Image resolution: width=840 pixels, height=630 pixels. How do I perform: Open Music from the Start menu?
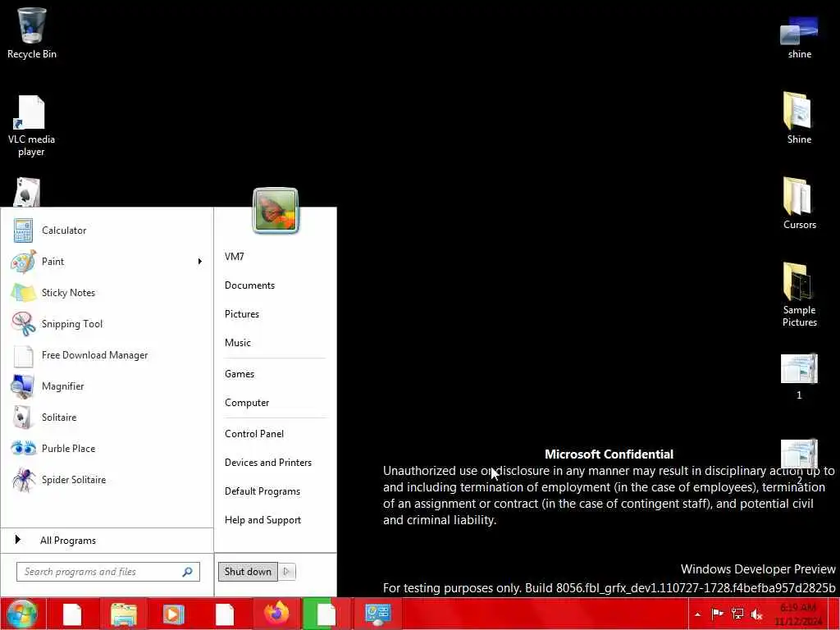point(237,343)
